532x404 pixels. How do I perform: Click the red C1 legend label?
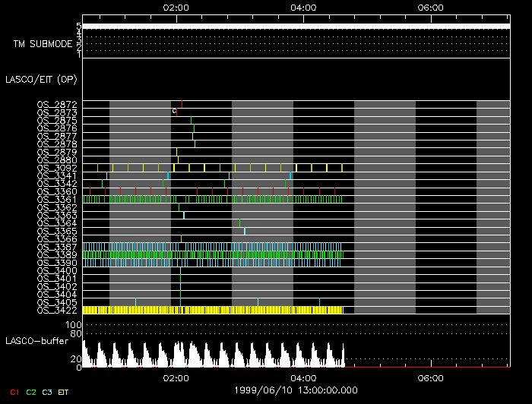14,392
